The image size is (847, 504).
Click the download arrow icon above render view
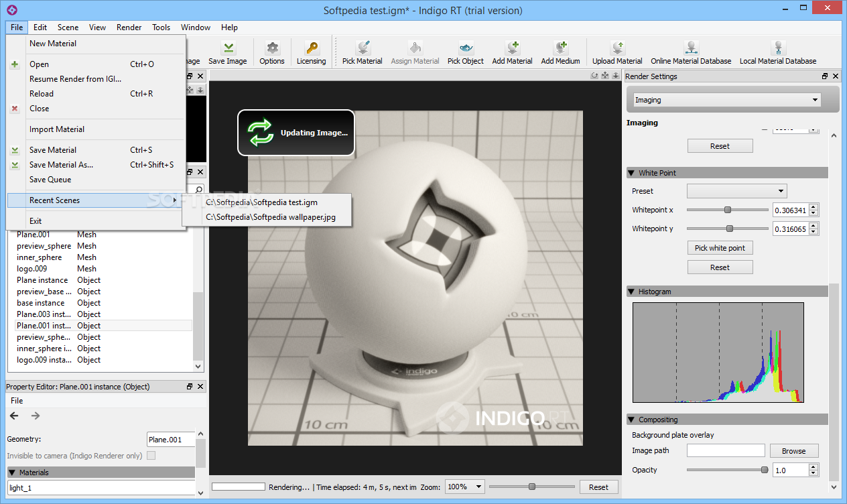point(615,76)
